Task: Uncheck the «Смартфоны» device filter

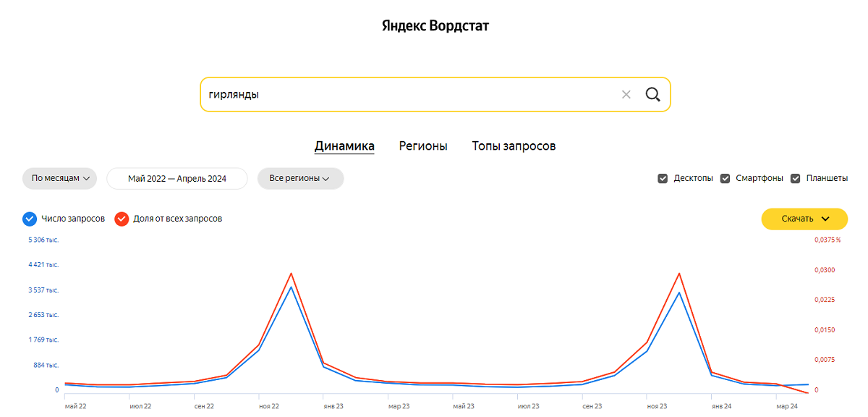Action: [x=725, y=177]
